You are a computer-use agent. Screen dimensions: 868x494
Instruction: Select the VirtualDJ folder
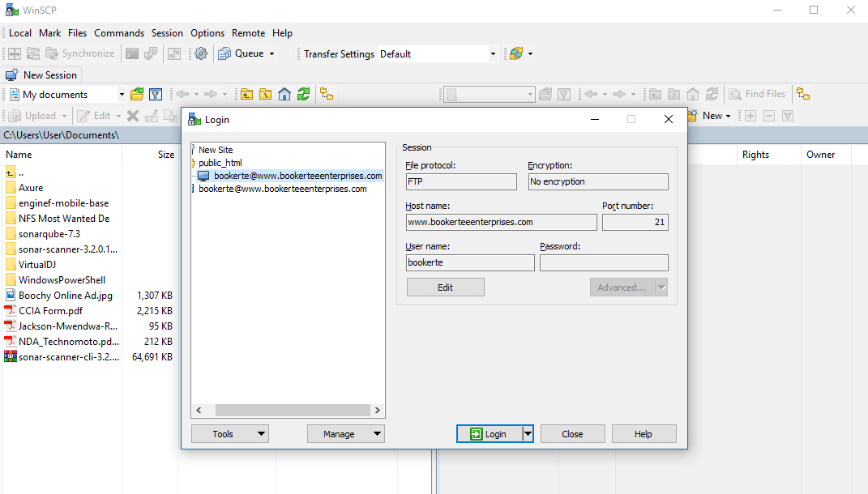click(x=37, y=265)
